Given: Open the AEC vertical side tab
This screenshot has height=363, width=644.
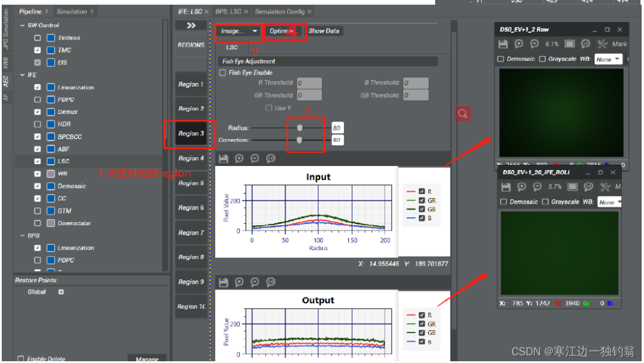Looking at the screenshot, I should tap(6, 81).
